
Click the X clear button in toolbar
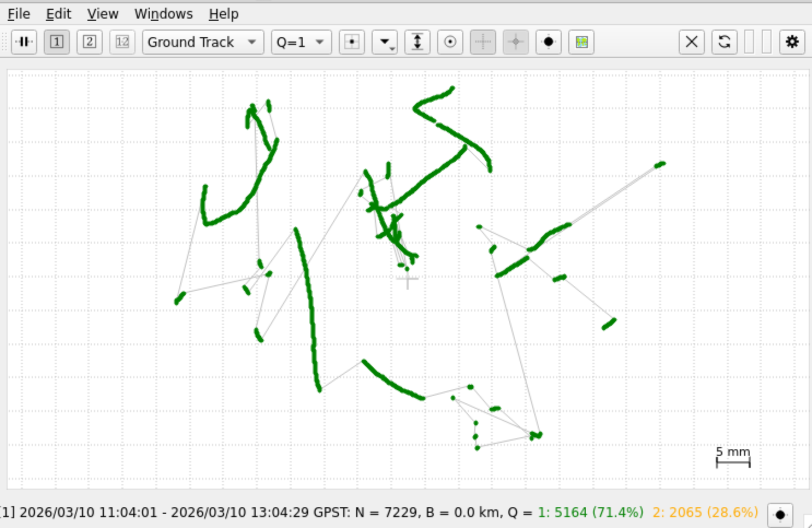point(692,42)
